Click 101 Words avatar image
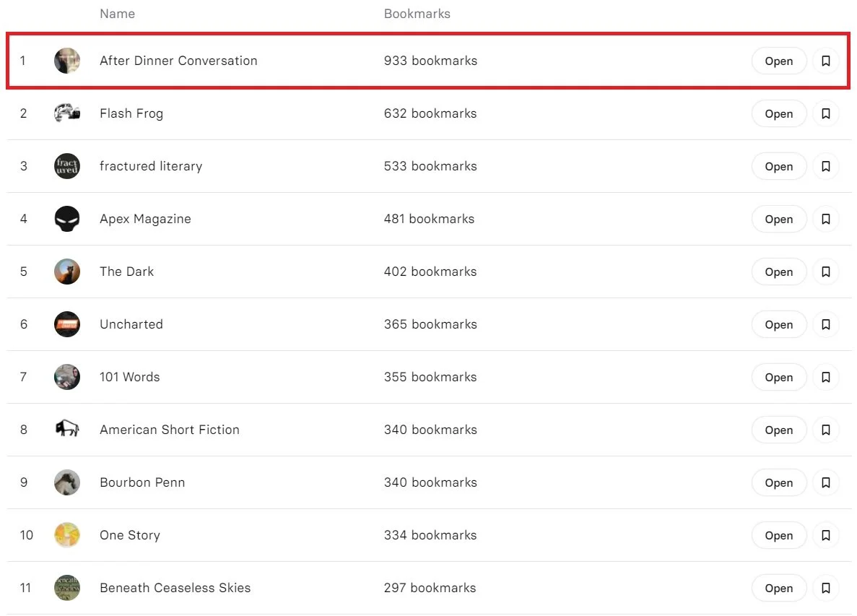Image resolution: width=857 pixels, height=616 pixels. click(67, 377)
